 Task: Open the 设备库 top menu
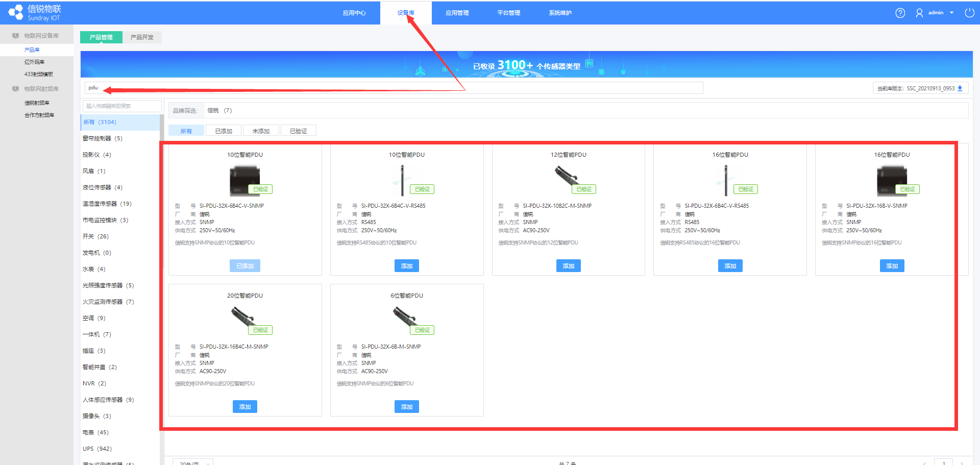406,13
